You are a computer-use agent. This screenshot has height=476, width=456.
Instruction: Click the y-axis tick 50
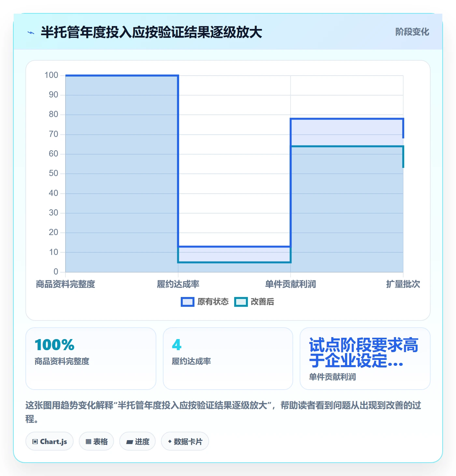53,173
